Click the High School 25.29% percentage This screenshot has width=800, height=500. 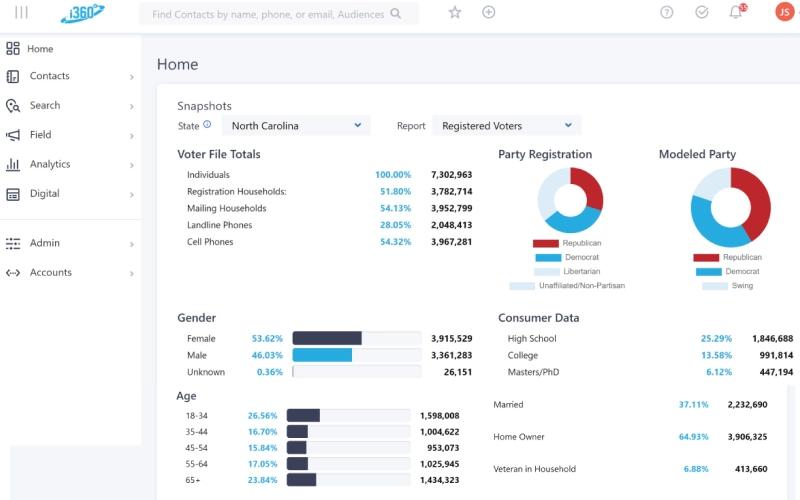point(716,338)
